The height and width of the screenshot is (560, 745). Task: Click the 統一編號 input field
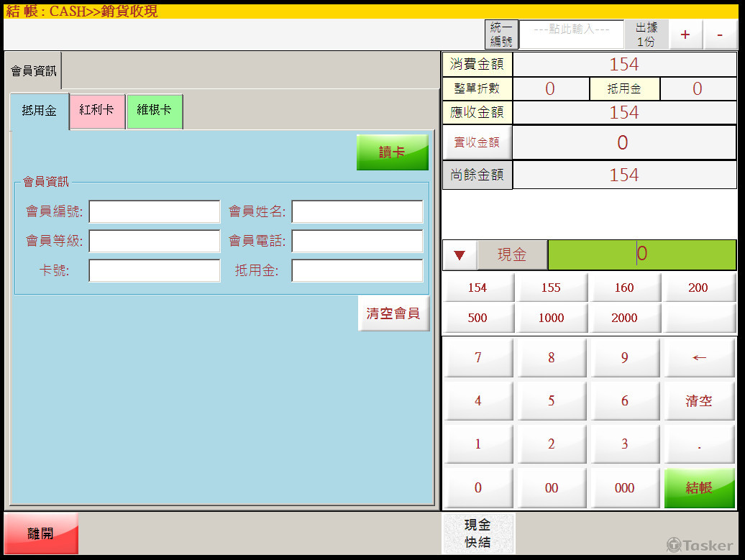572,35
